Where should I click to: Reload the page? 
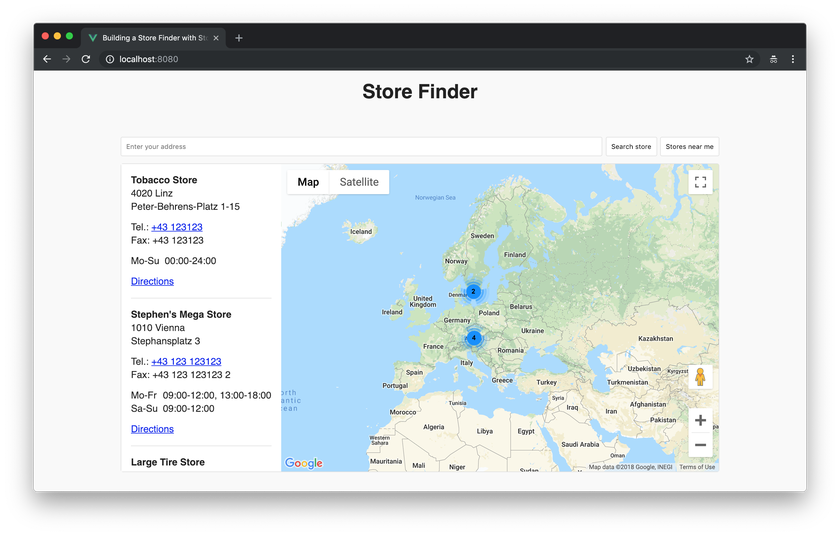[86, 59]
